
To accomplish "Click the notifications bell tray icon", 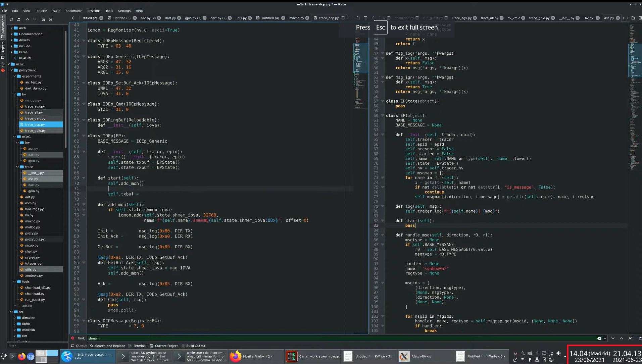I will point(515,353).
